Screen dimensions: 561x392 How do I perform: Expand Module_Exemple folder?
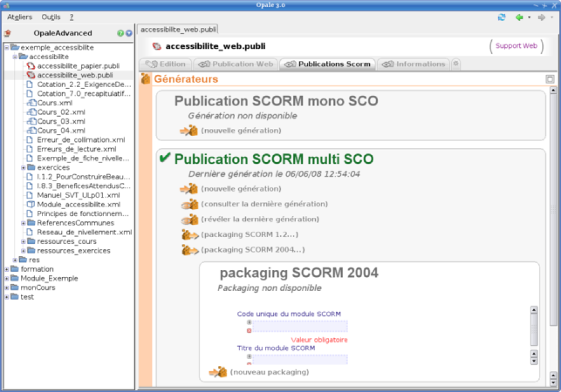click(6, 279)
